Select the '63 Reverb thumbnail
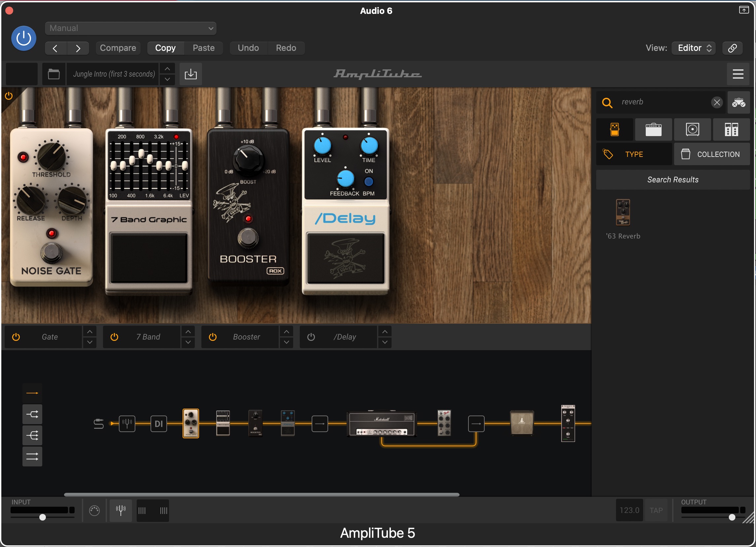Image resolution: width=756 pixels, height=547 pixels. coord(623,212)
